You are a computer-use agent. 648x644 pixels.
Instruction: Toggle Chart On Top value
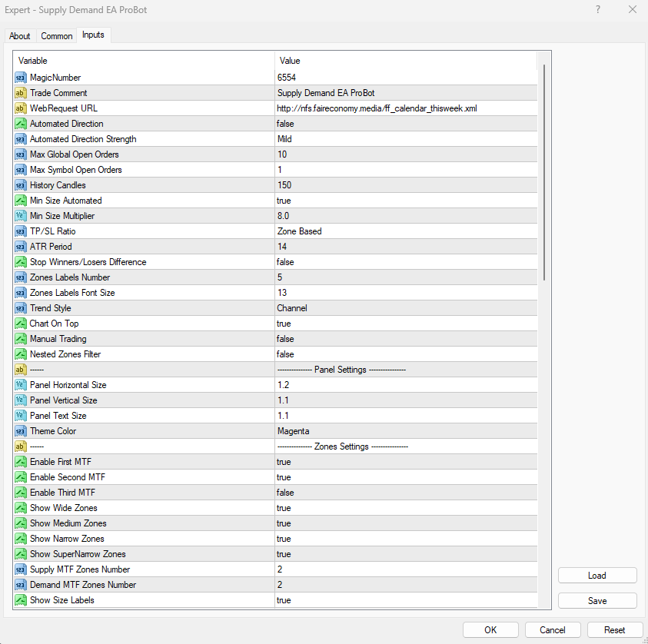coord(406,324)
